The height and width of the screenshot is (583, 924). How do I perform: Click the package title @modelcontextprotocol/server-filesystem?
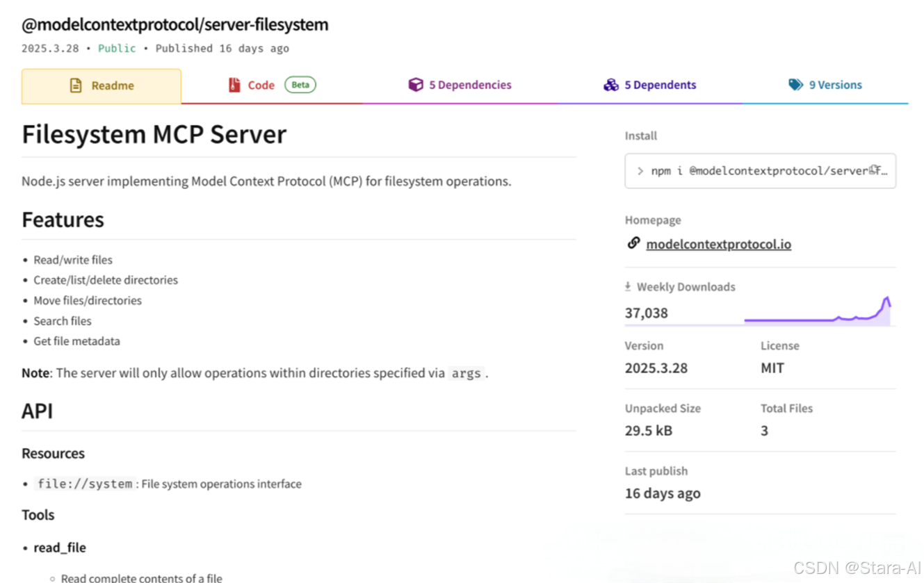pyautogui.click(x=175, y=25)
